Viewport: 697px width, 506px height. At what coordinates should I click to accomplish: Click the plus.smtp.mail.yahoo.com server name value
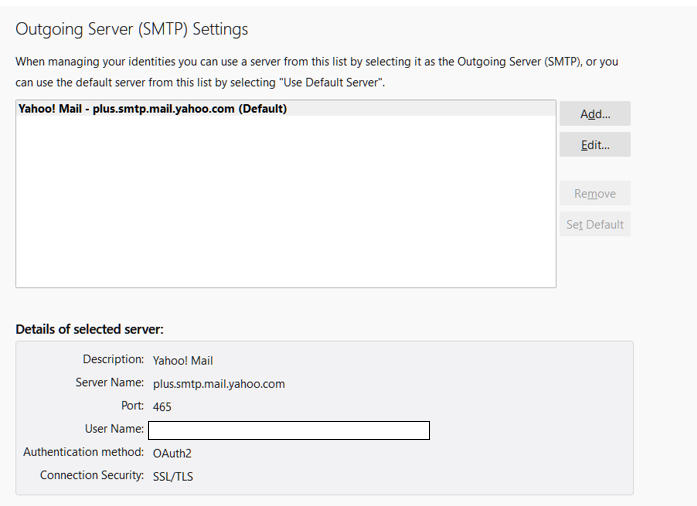219,384
